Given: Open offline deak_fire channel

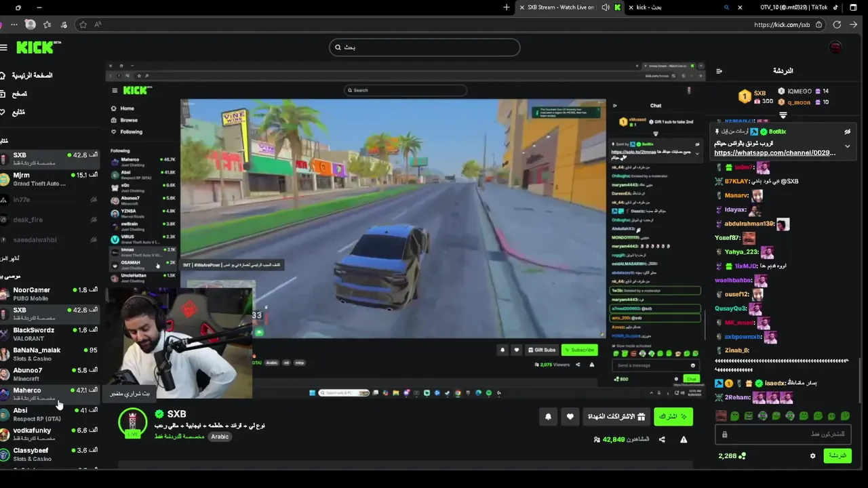Looking at the screenshot, I should pos(50,220).
